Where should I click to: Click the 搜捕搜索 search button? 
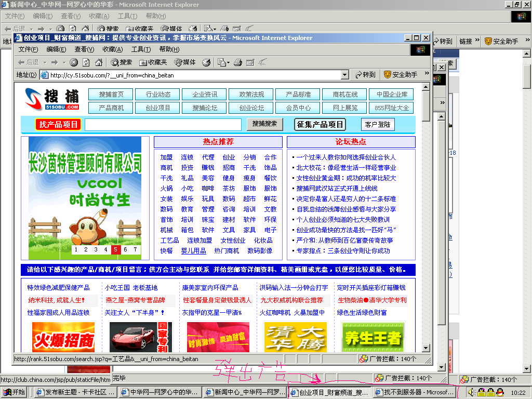[x=264, y=124]
